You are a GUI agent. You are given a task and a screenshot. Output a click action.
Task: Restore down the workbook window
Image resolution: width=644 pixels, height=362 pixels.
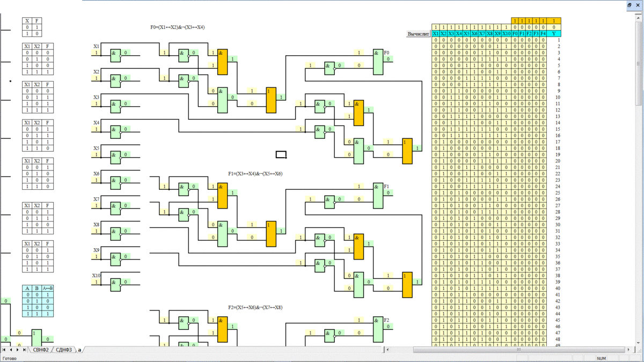[630, 5]
